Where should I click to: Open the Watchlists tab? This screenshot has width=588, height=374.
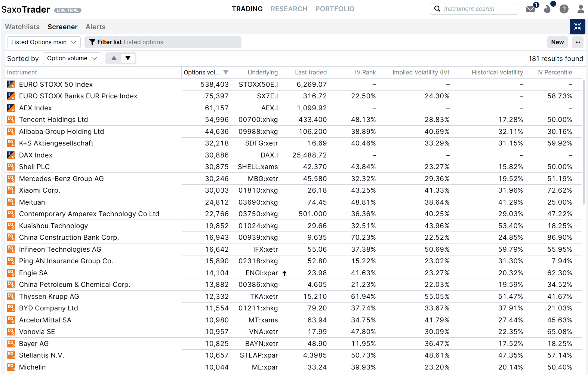[x=22, y=27]
